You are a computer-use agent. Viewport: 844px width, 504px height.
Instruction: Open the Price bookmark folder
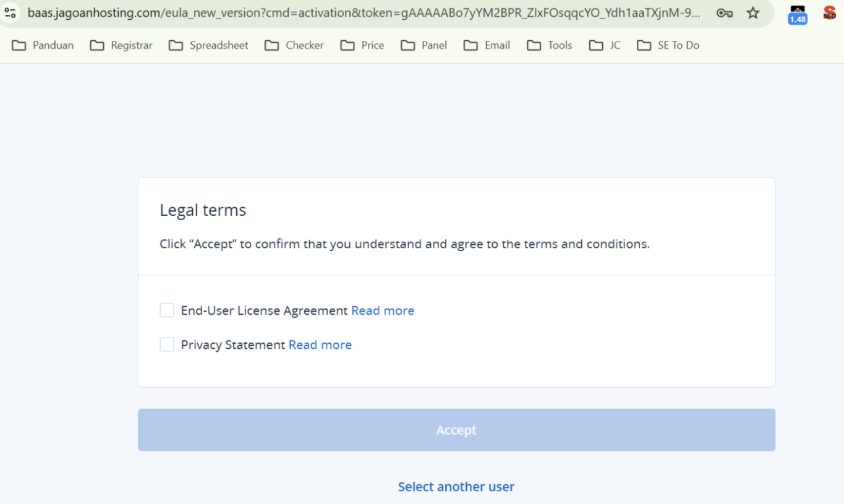point(362,45)
